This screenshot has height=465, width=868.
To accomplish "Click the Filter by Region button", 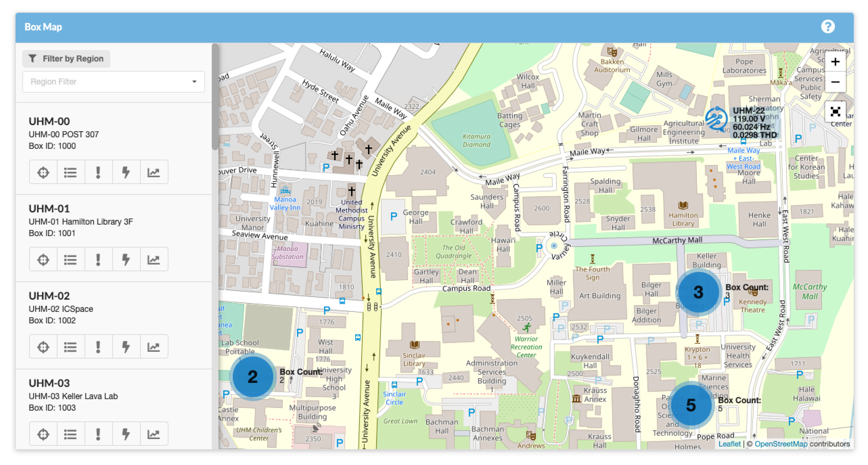I will [66, 59].
